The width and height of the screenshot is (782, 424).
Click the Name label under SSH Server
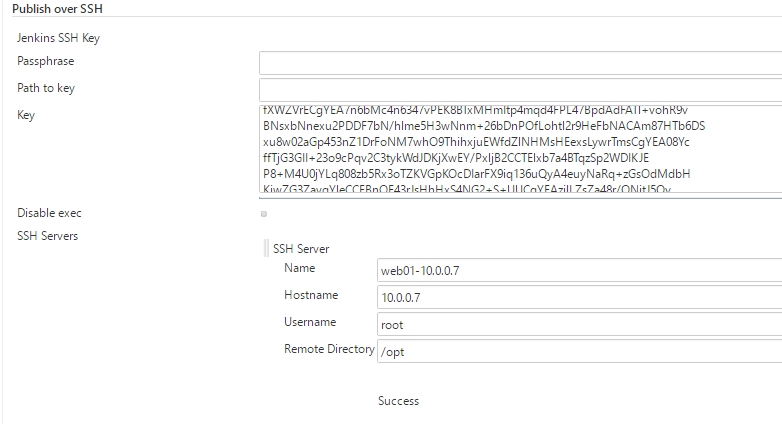coord(300,268)
